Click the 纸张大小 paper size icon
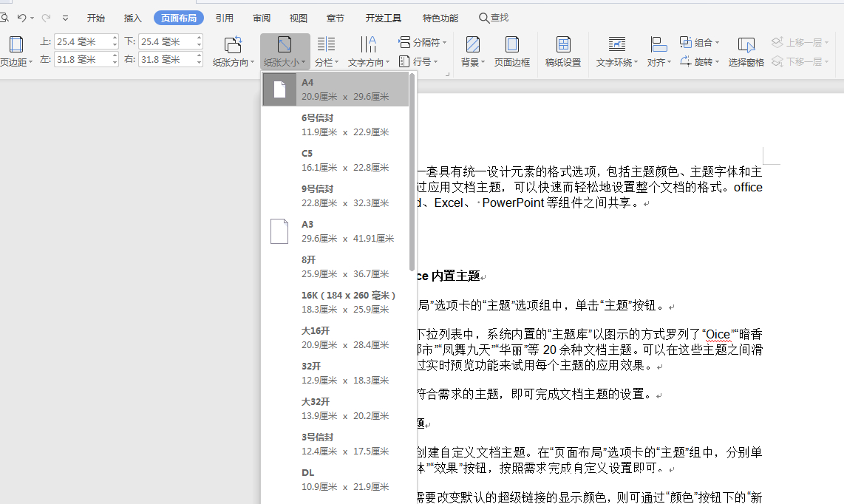Viewport: 844px width, 504px height. coord(285,44)
